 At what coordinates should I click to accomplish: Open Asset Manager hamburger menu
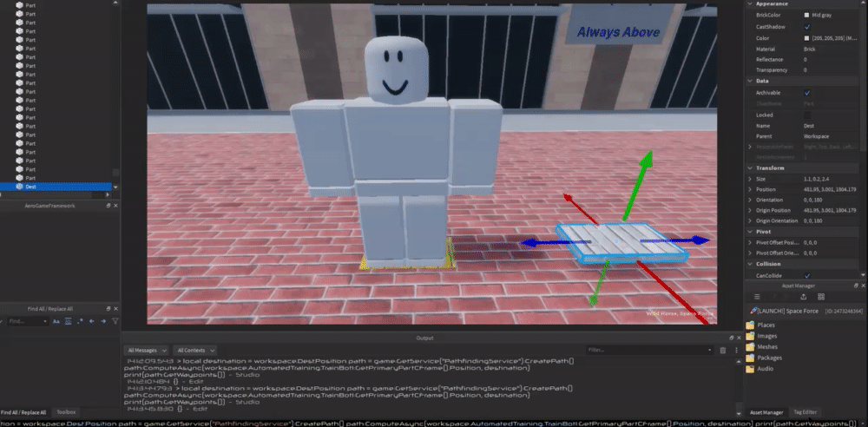click(x=757, y=297)
